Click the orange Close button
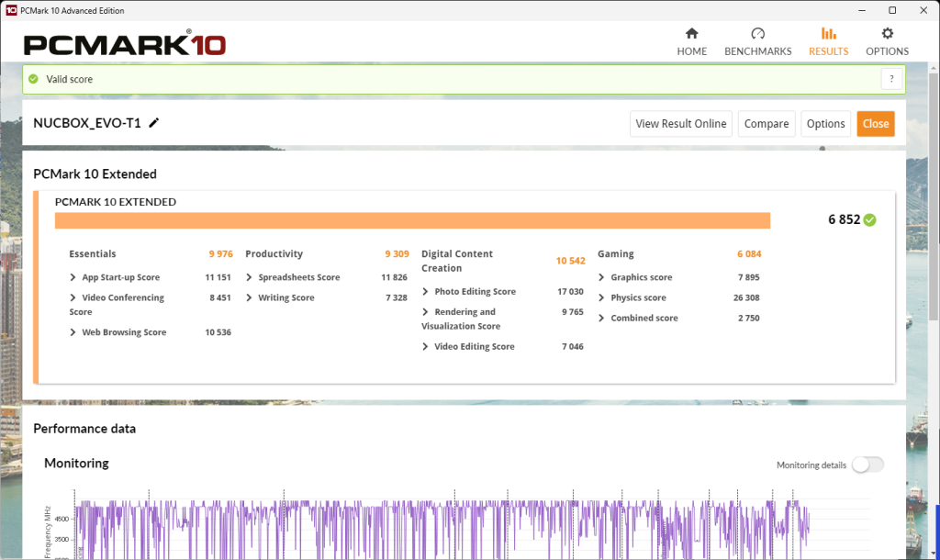940x560 pixels. [x=876, y=124]
